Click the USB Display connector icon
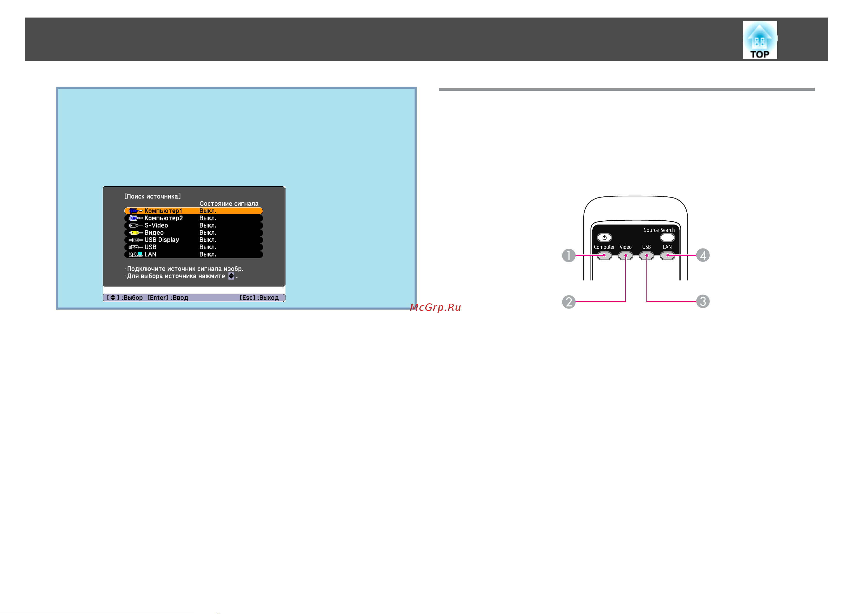 (136, 240)
